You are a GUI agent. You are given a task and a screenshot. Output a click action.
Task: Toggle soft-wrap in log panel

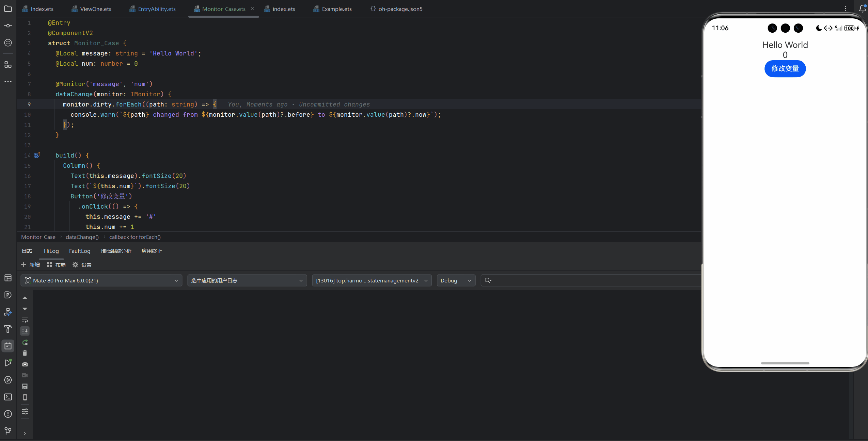point(25,320)
